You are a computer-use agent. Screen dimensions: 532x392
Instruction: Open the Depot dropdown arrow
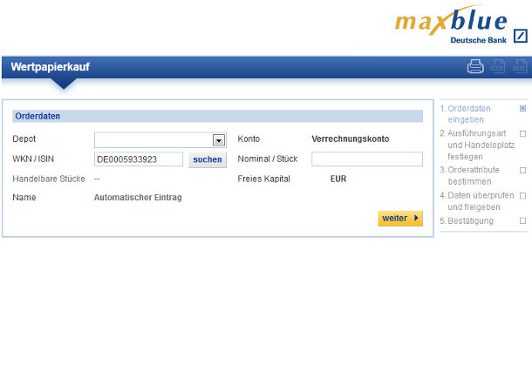(x=219, y=139)
